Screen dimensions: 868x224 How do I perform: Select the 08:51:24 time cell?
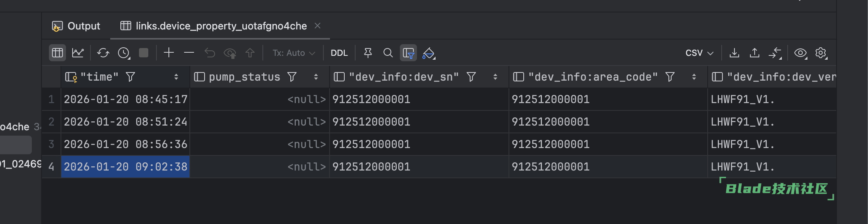click(x=125, y=122)
